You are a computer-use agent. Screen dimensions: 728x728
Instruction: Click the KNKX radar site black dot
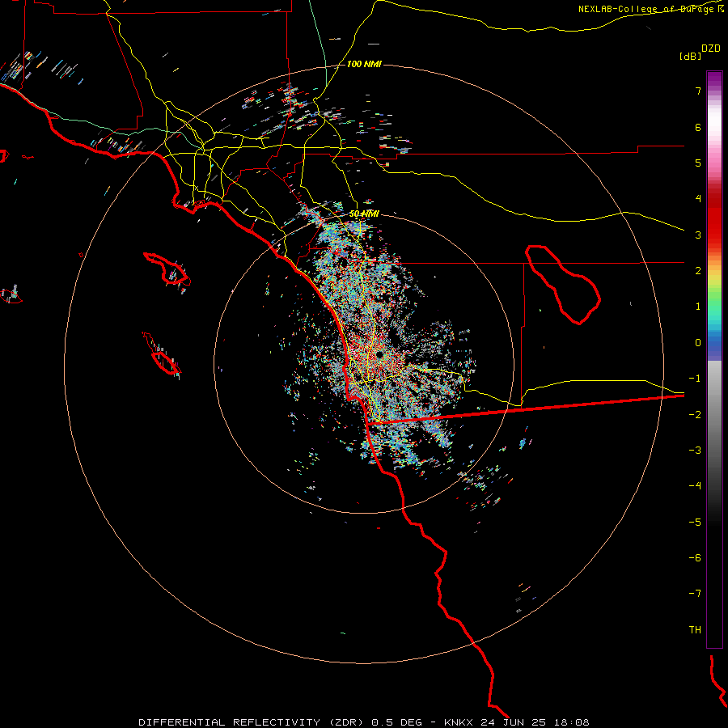pos(379,355)
